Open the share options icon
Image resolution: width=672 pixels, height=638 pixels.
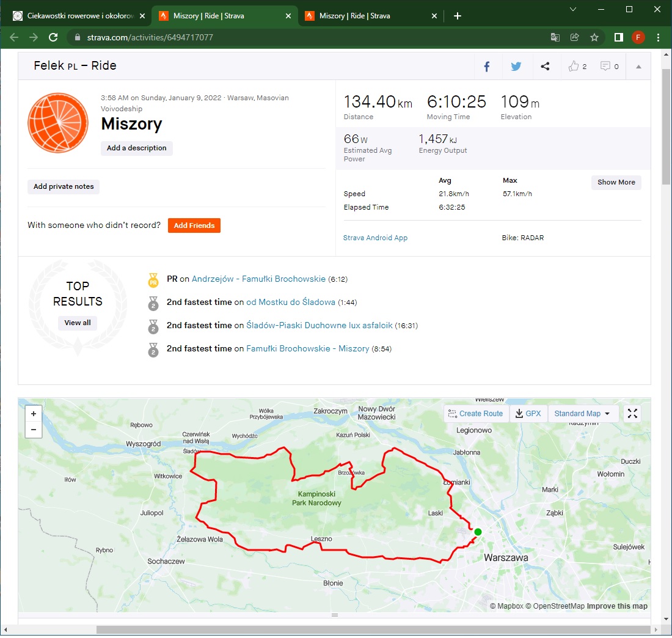[545, 67]
